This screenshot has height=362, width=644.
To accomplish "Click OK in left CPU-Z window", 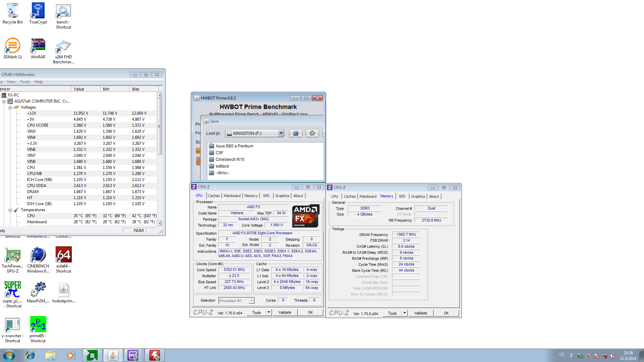I will (x=310, y=312).
